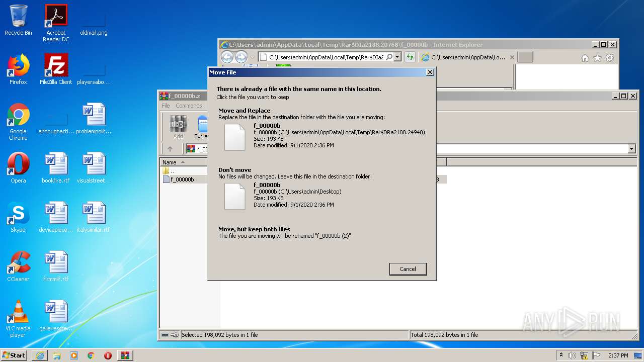Open Action Center flag icon
The image size is (644, 362).
(x=597, y=355)
